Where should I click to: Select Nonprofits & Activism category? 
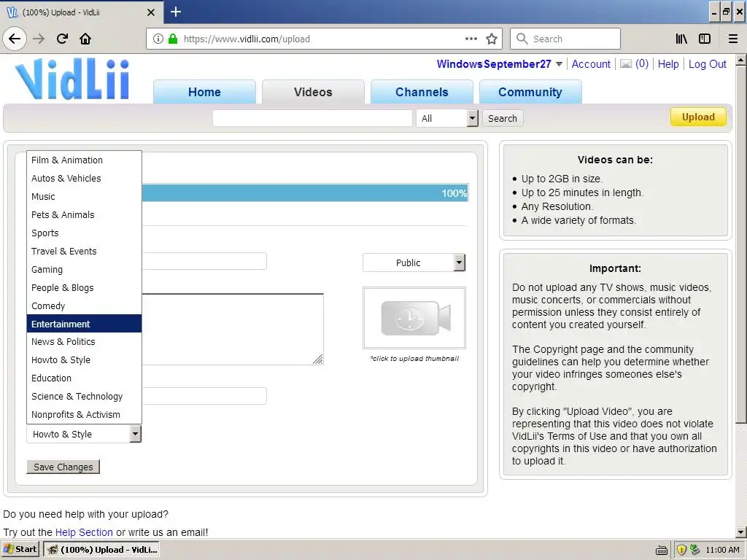point(84,414)
